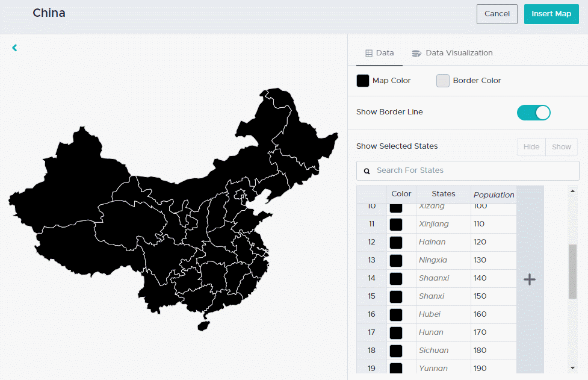Click Xinjiang region on the China map
Screen dimensions: 588x380
71,184
